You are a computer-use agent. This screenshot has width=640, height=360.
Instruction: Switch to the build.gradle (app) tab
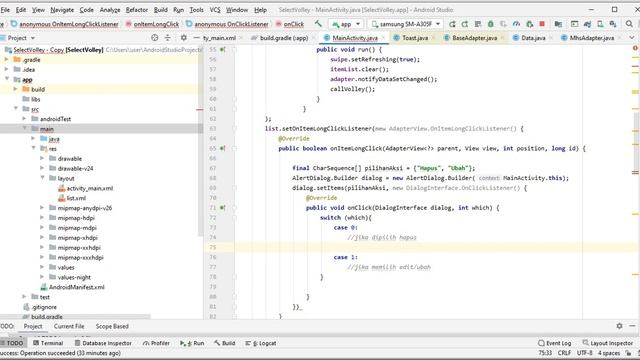point(284,38)
